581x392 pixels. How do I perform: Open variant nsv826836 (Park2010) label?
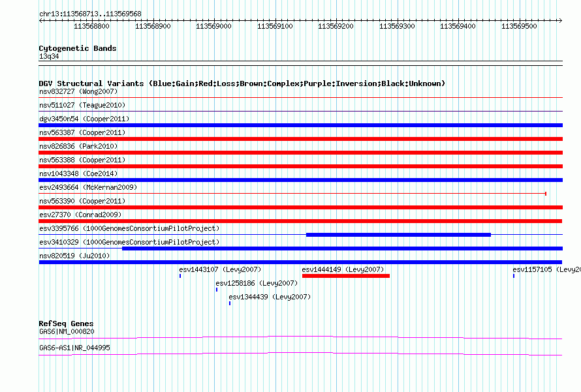[x=78, y=146]
